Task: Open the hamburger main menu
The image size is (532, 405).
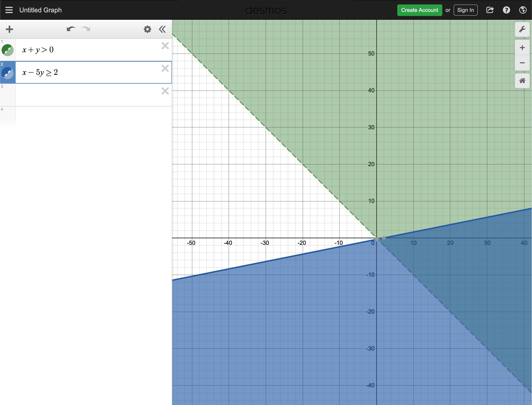Action: coord(9,10)
